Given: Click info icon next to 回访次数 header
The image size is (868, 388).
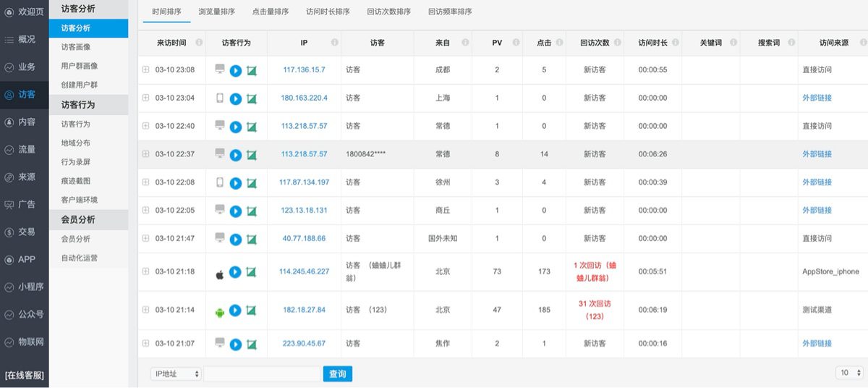Looking at the screenshot, I should pyautogui.click(x=617, y=43).
